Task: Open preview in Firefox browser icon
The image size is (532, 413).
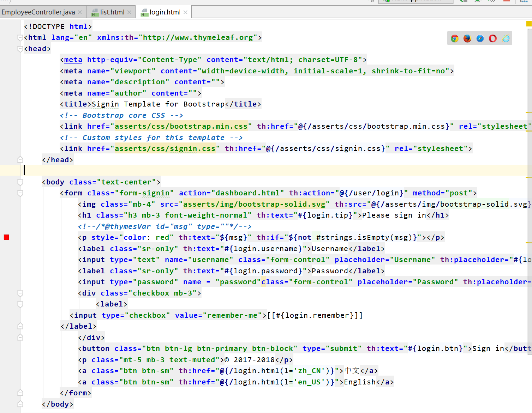Action: (x=467, y=38)
